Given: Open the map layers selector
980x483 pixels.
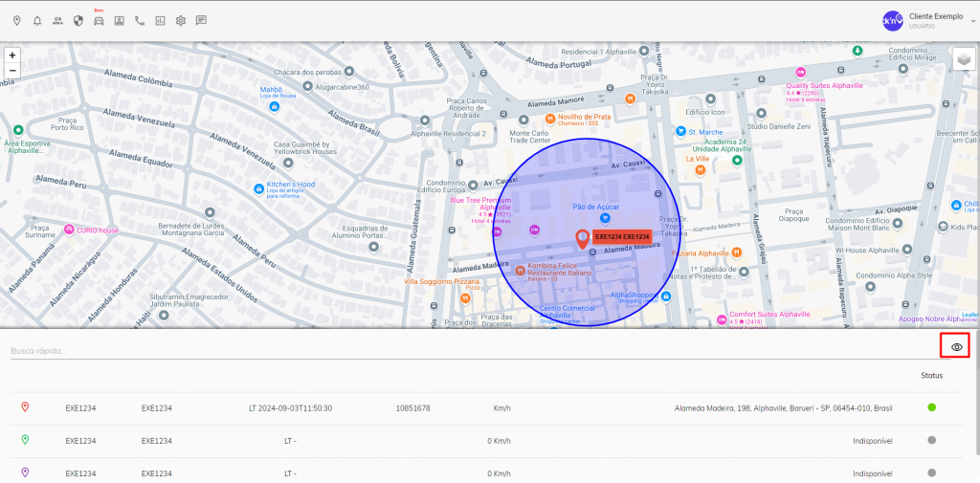Looking at the screenshot, I should pyautogui.click(x=964, y=60).
